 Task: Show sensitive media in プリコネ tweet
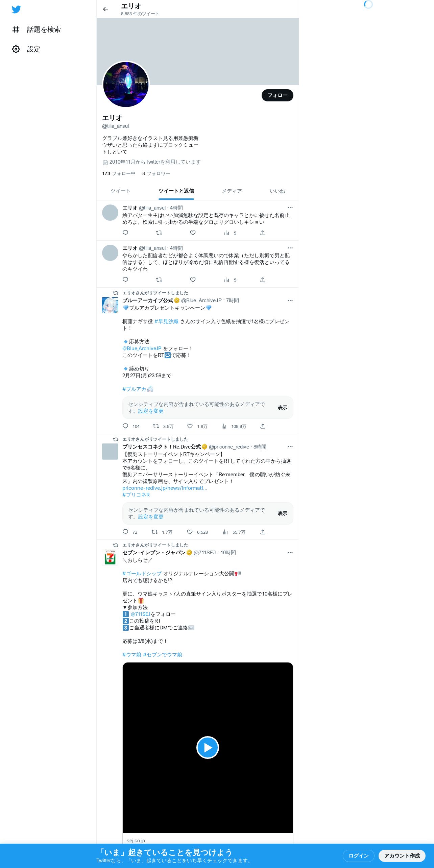[283, 513]
